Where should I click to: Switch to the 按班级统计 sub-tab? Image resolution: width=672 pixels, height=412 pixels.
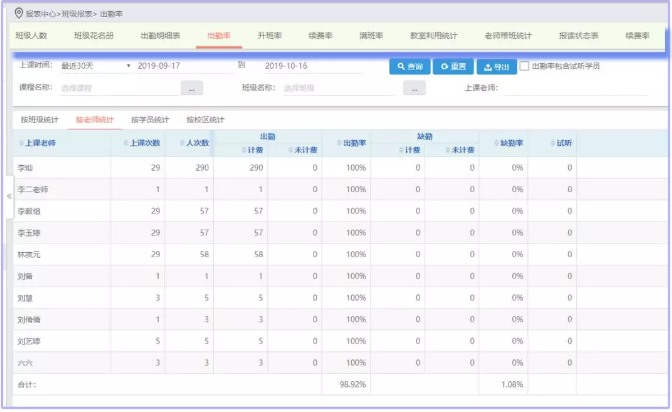pos(39,120)
